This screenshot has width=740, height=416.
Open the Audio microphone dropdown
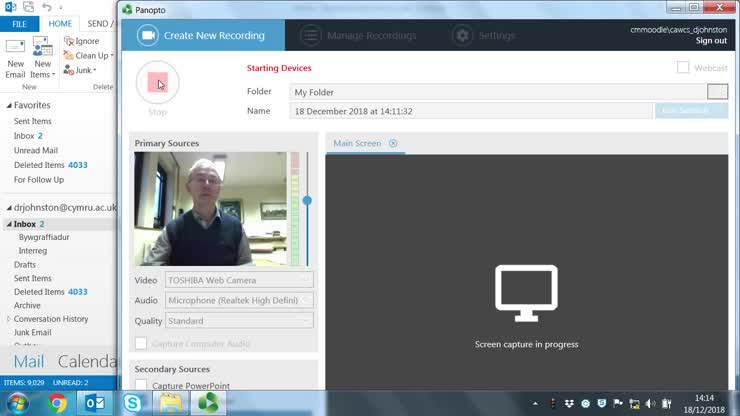pyautogui.click(x=239, y=301)
